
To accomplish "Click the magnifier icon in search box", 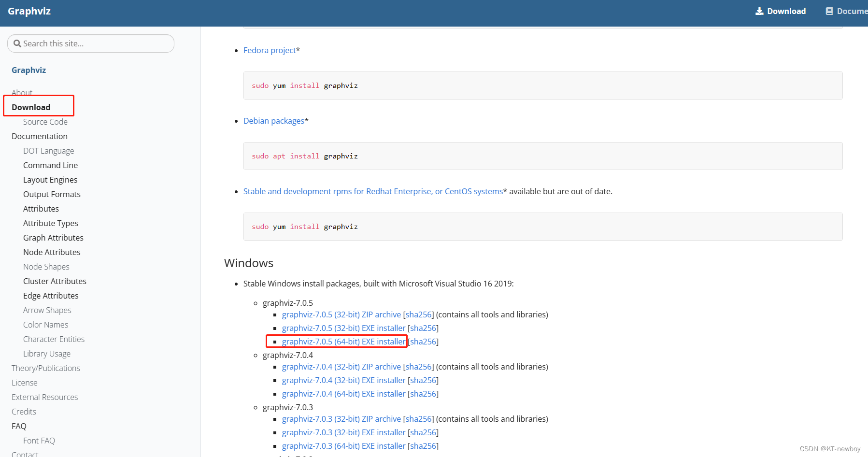I will click(x=17, y=43).
